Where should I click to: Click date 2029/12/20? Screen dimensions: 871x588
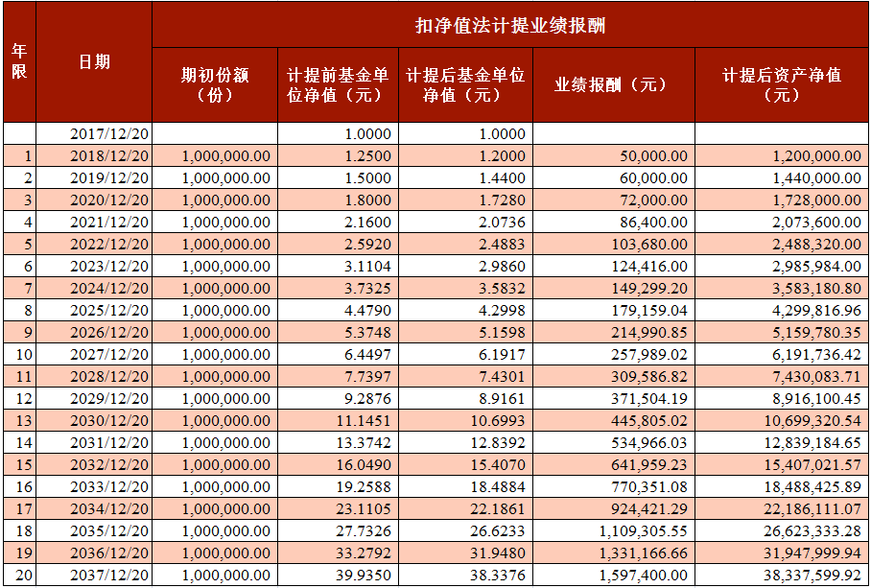pos(94,399)
